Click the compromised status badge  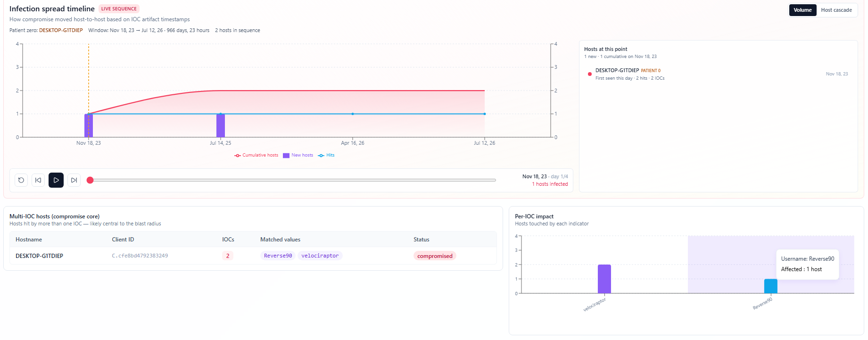click(435, 256)
